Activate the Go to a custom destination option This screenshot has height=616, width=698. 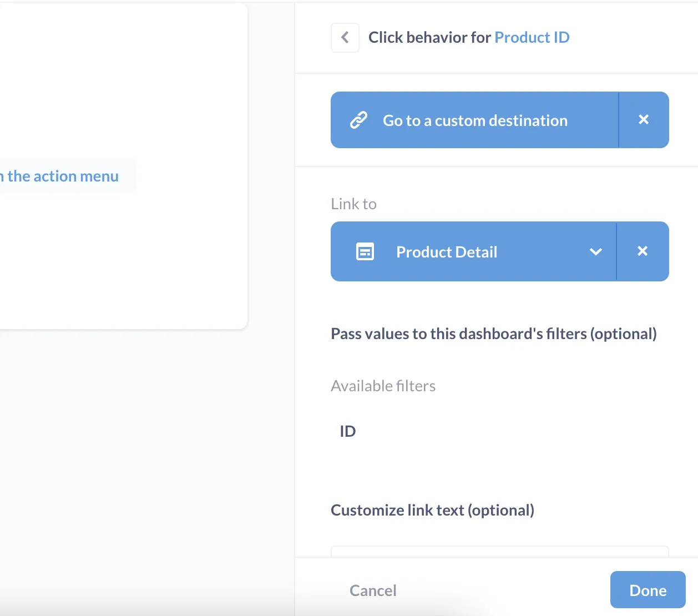474,120
